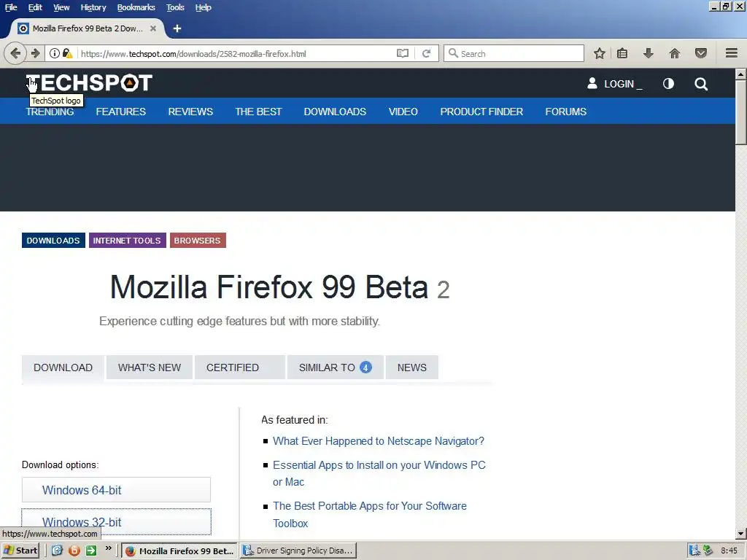This screenshot has height=560, width=747.
Task: Show site information via the info icon
Action: pyautogui.click(x=54, y=53)
